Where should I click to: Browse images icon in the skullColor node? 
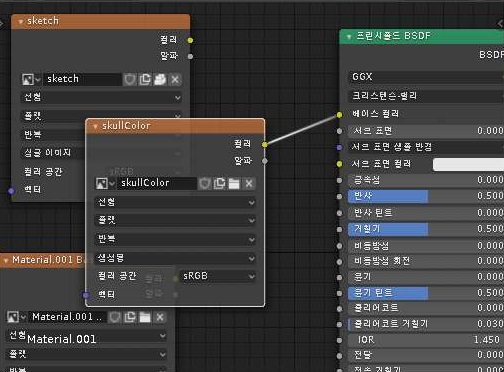pyautogui.click(x=105, y=183)
